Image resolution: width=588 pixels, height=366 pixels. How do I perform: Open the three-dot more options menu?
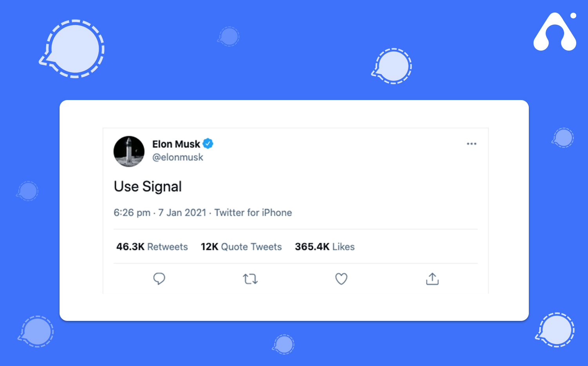coord(472,144)
